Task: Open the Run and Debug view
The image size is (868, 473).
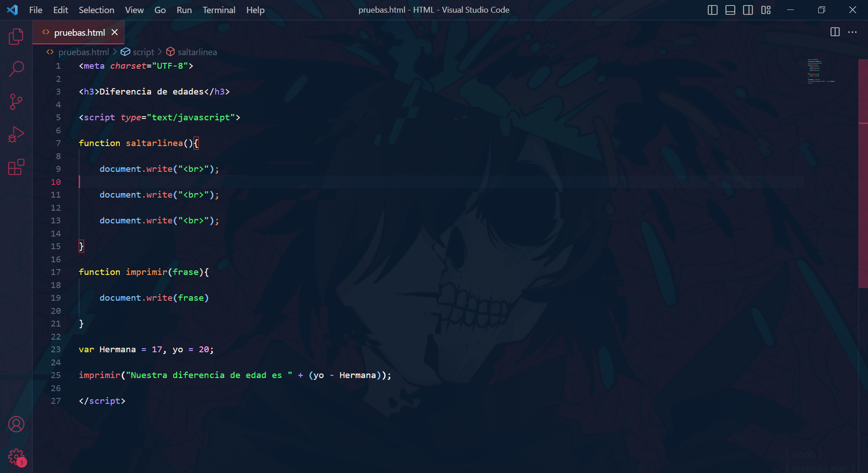Action: pos(16,134)
